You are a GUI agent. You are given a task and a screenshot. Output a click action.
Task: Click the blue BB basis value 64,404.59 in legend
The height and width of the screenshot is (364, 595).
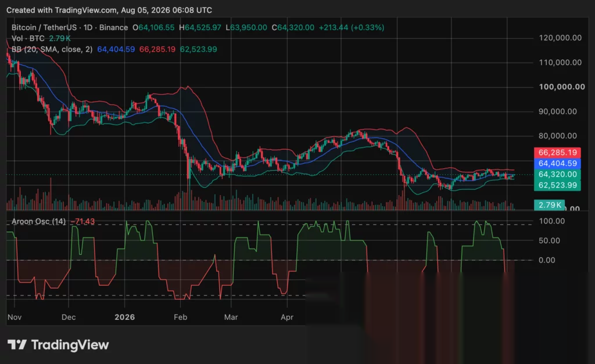116,49
